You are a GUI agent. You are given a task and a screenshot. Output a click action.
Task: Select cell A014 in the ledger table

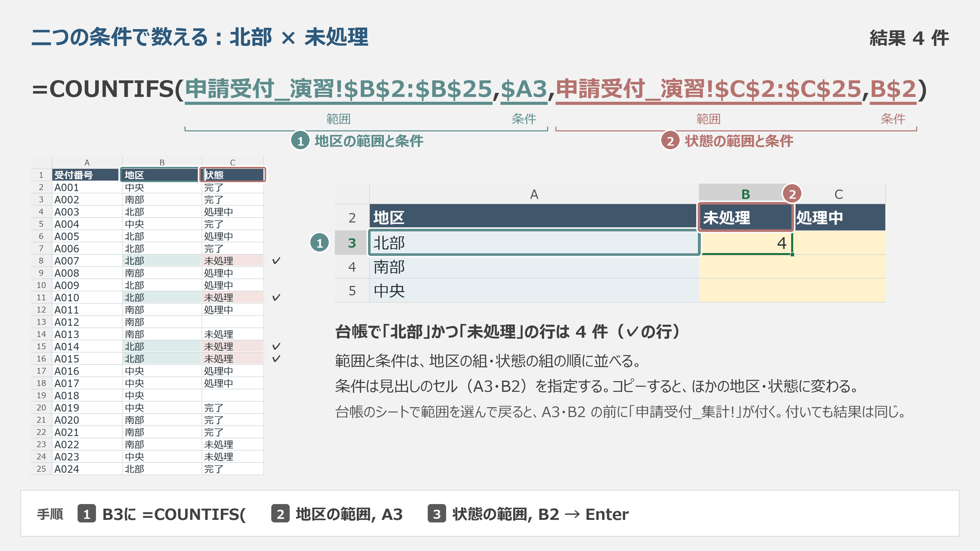point(87,346)
